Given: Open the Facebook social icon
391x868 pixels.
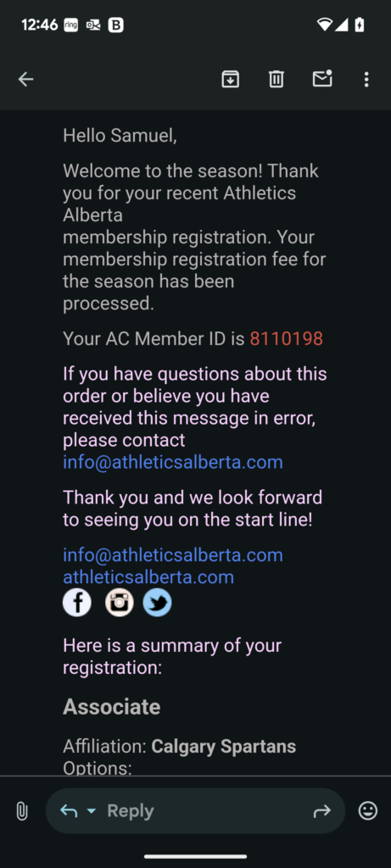Looking at the screenshot, I should [77, 603].
